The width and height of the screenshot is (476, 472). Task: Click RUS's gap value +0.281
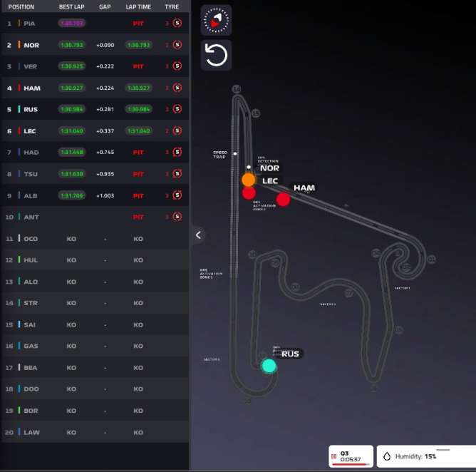click(x=105, y=109)
